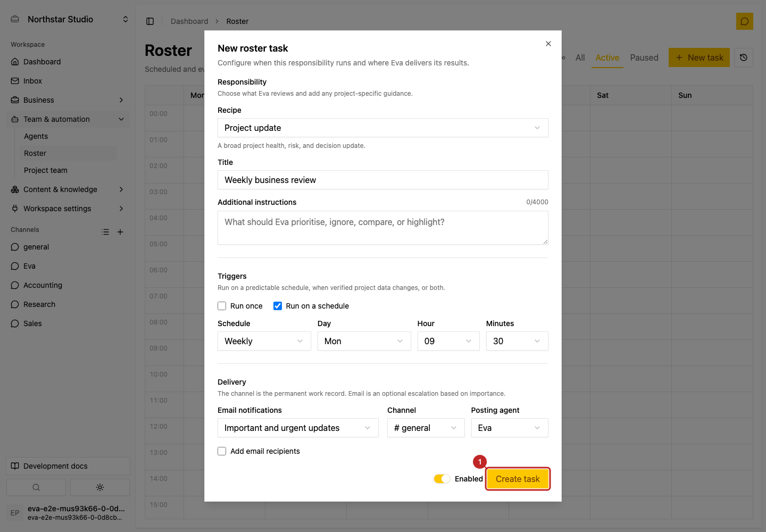Open the roster history clock icon
The width and height of the screenshot is (766, 532).
coord(744,57)
